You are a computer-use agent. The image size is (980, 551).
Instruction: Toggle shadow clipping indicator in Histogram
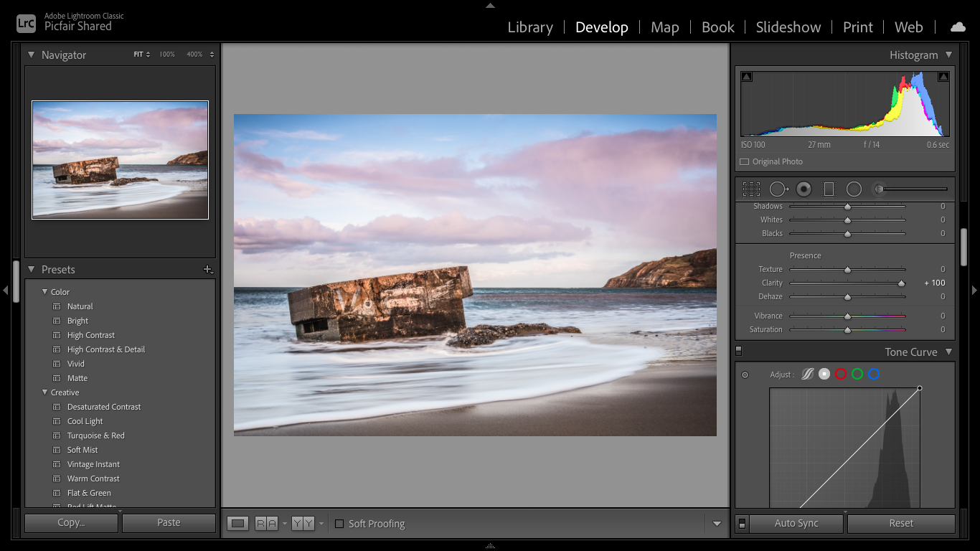747,77
